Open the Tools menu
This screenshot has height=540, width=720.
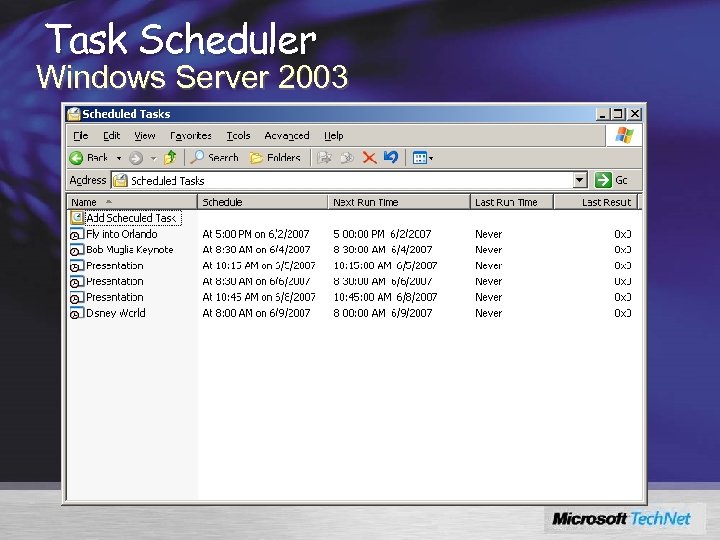238,135
